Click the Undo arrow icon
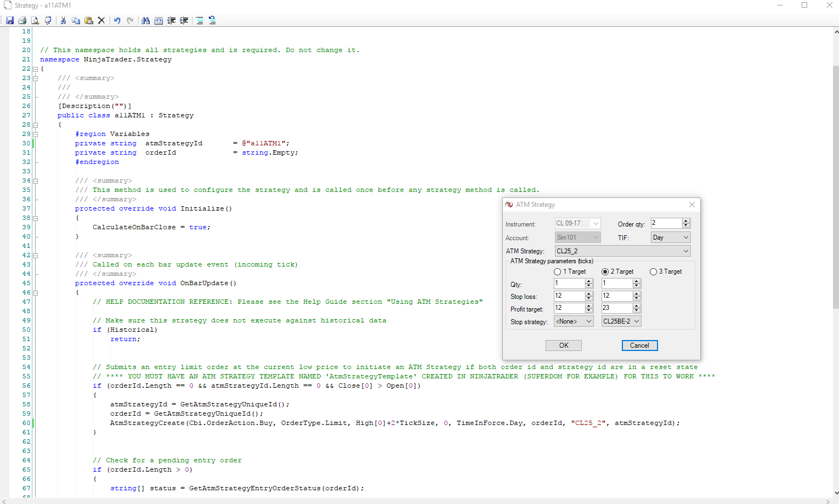Screen dimensions: 839x504 (117, 20)
